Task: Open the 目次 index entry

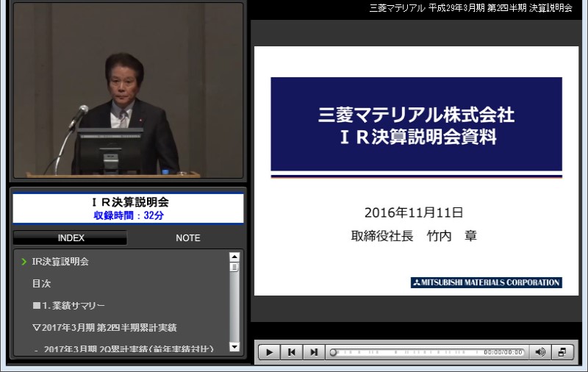Action: pyautogui.click(x=41, y=284)
